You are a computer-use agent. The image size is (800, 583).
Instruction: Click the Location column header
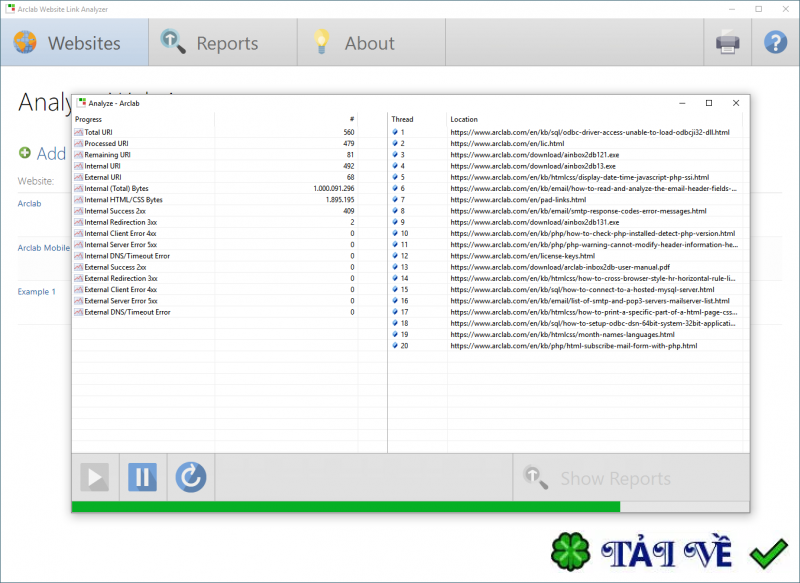coord(464,119)
